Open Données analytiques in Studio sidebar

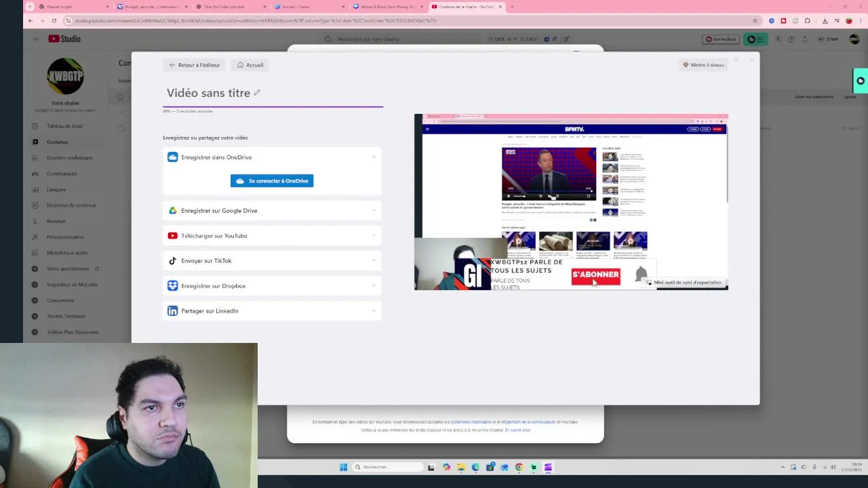[x=69, y=158]
